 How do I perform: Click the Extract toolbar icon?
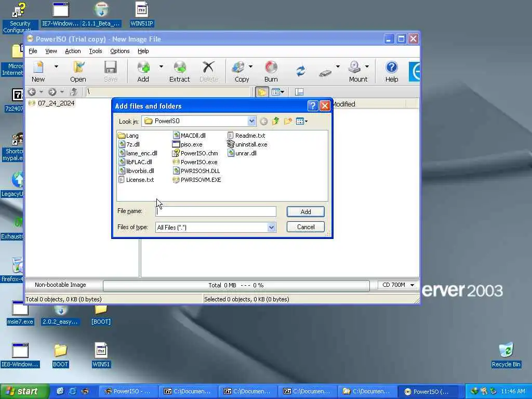tap(179, 72)
